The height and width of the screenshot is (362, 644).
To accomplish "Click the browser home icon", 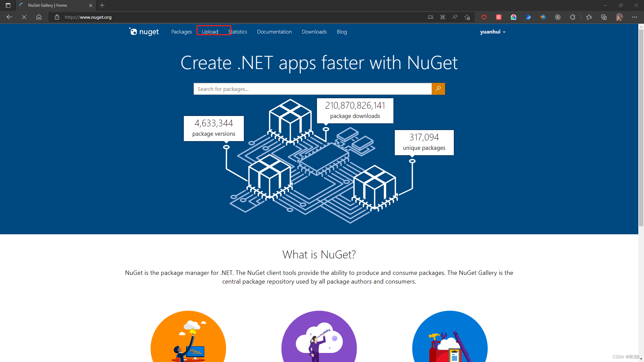I will (39, 17).
